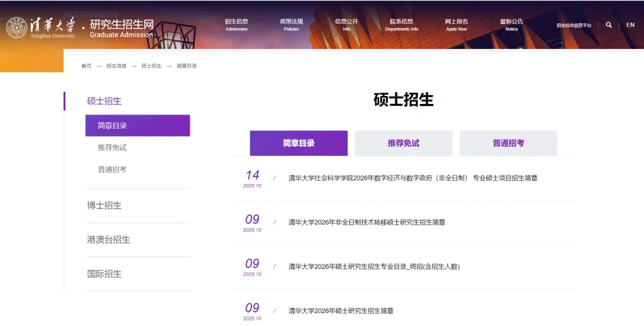Expand 博士招生 sidebar section
Screen dimensions: 644x326
[104, 205]
